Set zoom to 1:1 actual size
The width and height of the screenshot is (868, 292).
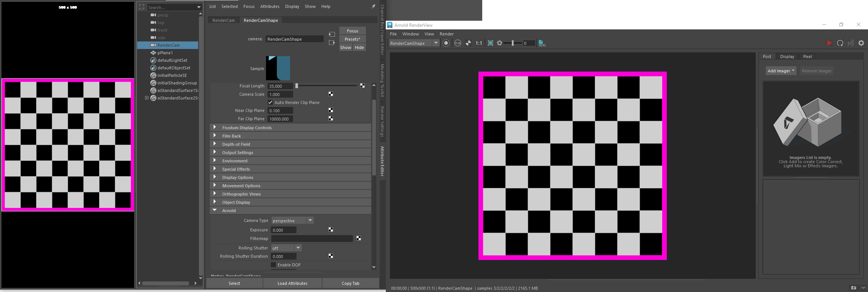click(x=478, y=43)
